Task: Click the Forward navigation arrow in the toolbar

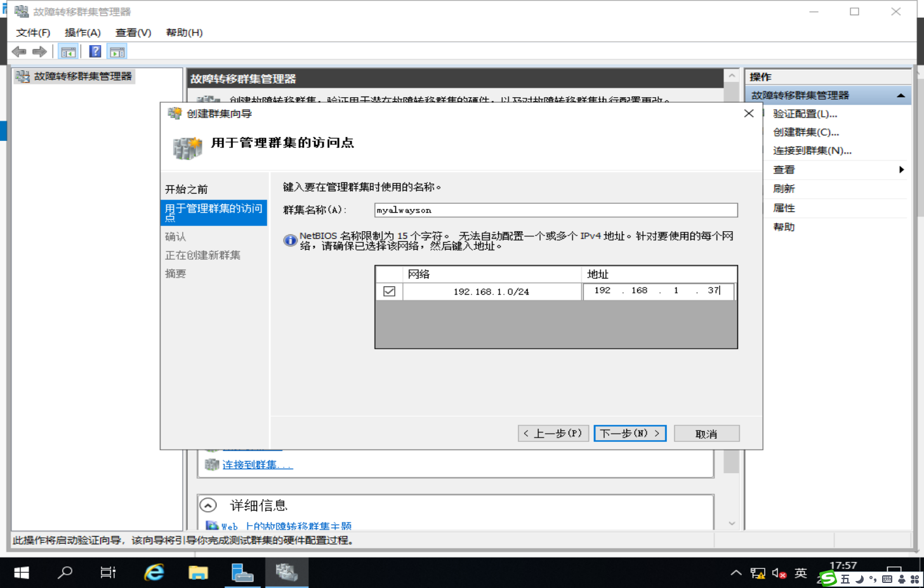Action: pyautogui.click(x=39, y=51)
